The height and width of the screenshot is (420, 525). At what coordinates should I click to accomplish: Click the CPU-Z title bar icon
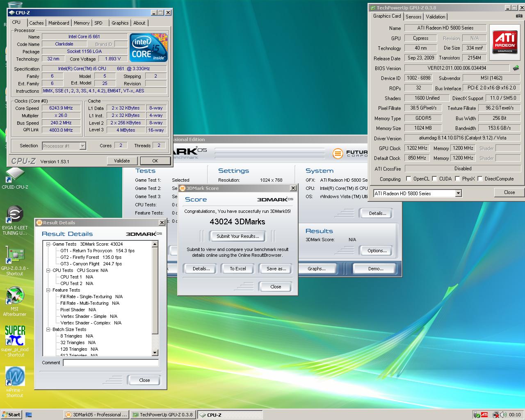pos(11,13)
